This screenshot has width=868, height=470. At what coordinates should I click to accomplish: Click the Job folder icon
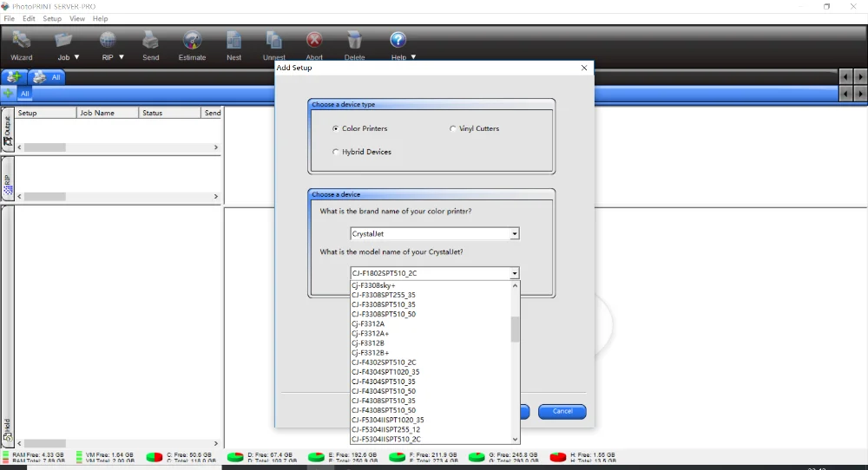pyautogui.click(x=63, y=41)
